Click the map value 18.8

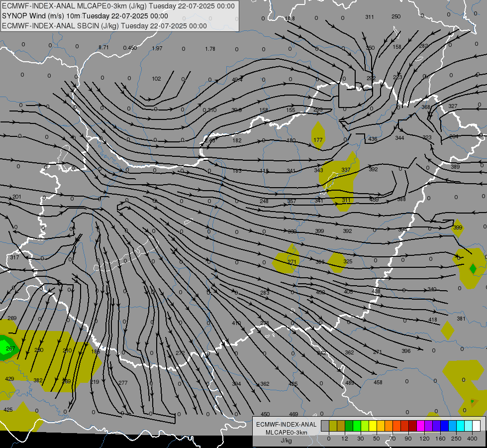290,18
